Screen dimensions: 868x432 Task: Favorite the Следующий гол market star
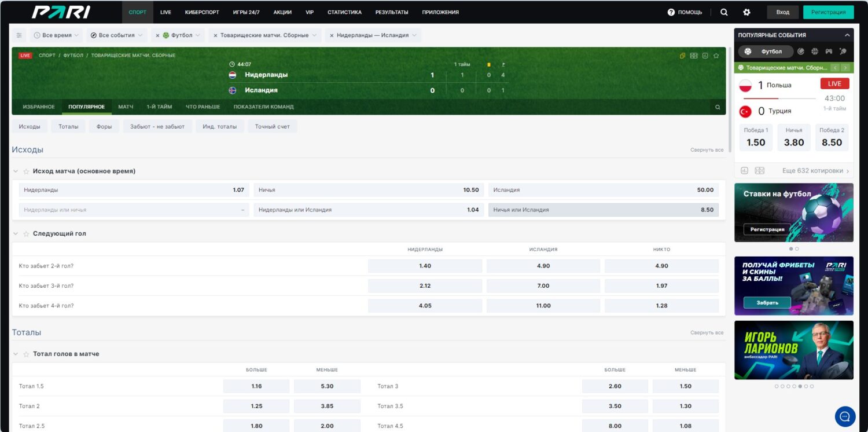pyautogui.click(x=25, y=233)
